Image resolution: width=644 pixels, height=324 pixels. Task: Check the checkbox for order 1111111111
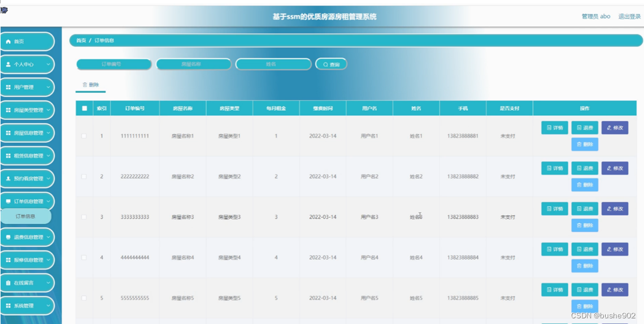[x=84, y=136]
